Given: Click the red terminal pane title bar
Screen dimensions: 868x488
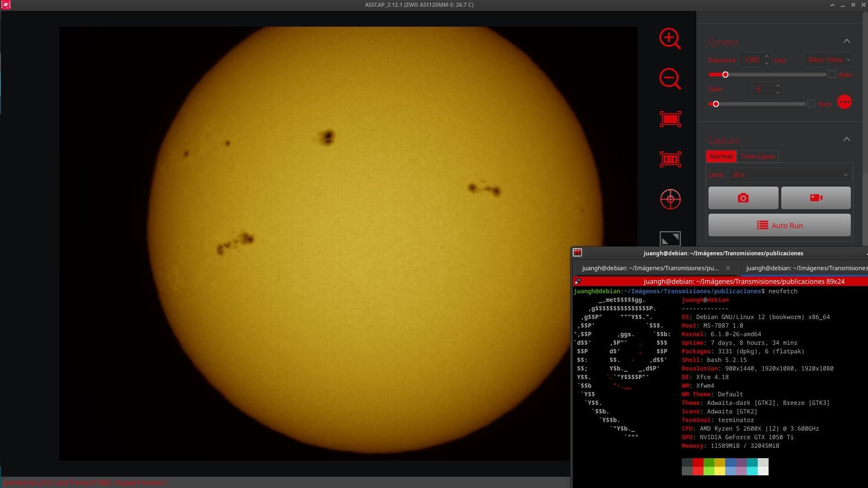Looking at the screenshot, I should coord(720,281).
